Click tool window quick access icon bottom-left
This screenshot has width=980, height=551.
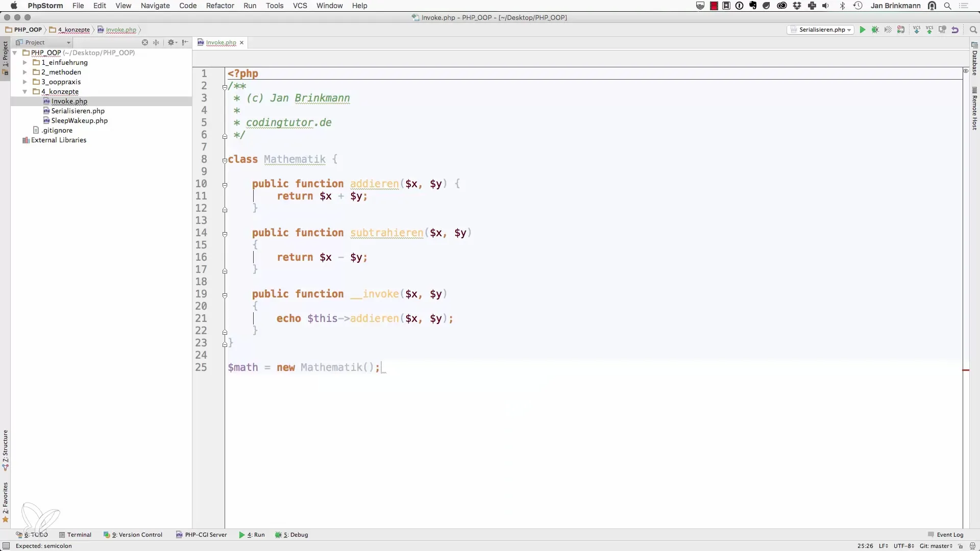(6, 546)
